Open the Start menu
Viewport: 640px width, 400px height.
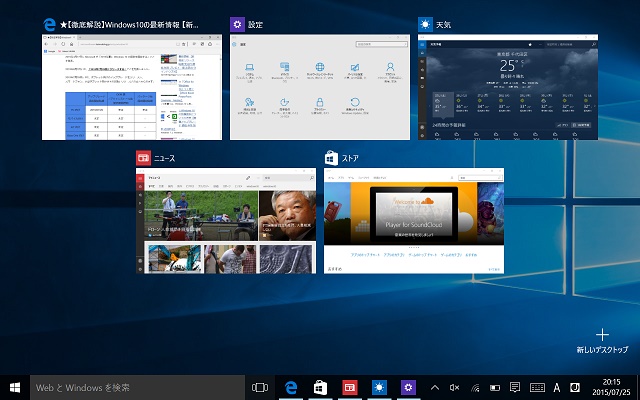(15, 387)
